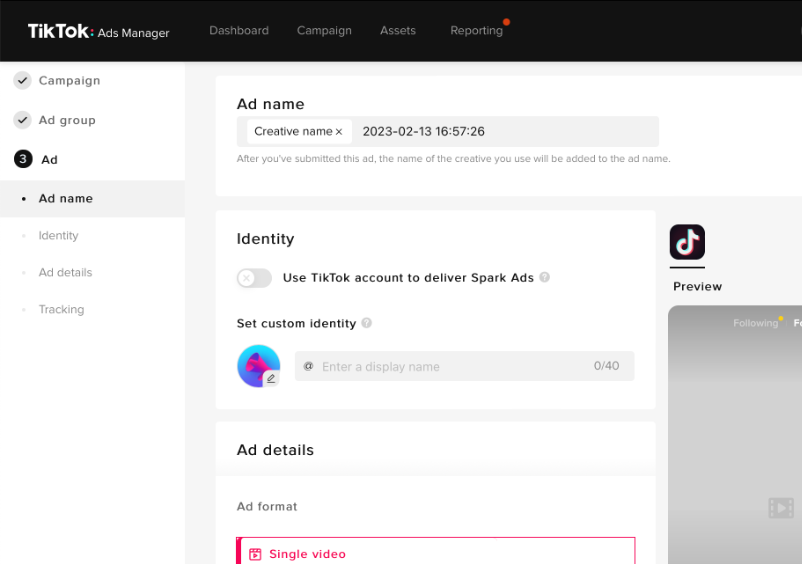Click the Reporting notification dot
Viewport: 802px width, 564px height.
(506, 22)
